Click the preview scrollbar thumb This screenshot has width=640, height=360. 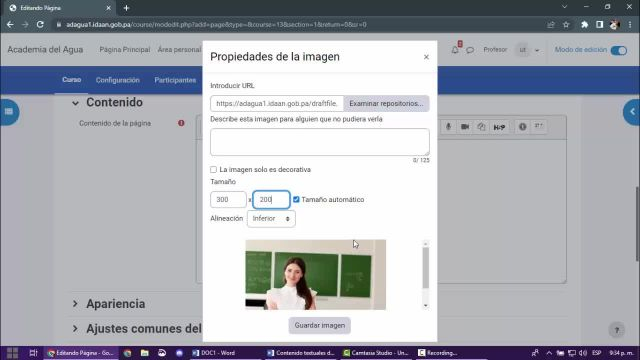[426, 268]
